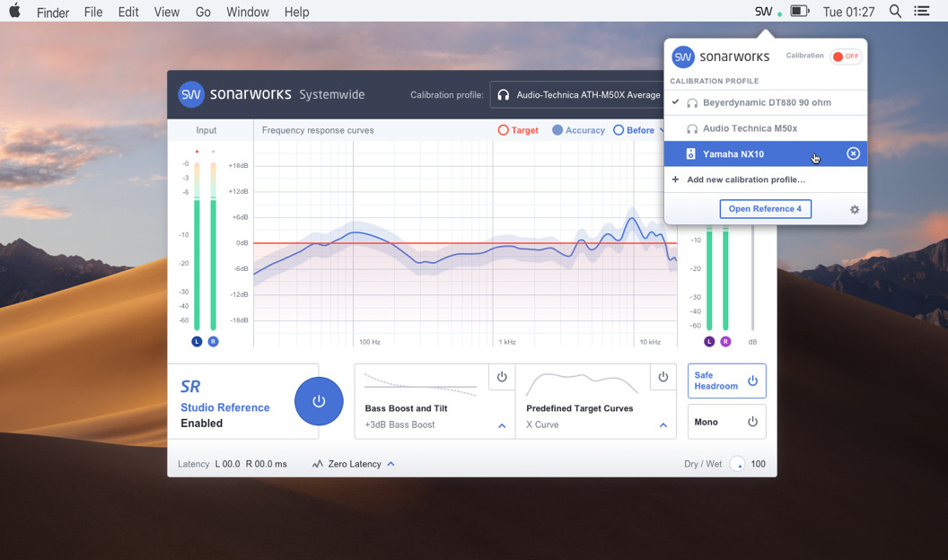This screenshot has height=560, width=948.
Task: Toggle Predefined Target Curves power
Action: pyautogui.click(x=663, y=377)
